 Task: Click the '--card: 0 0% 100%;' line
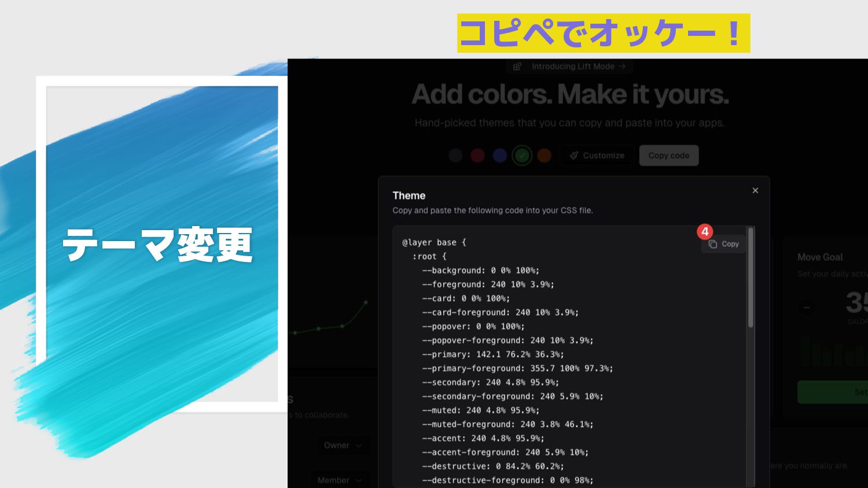click(466, 298)
